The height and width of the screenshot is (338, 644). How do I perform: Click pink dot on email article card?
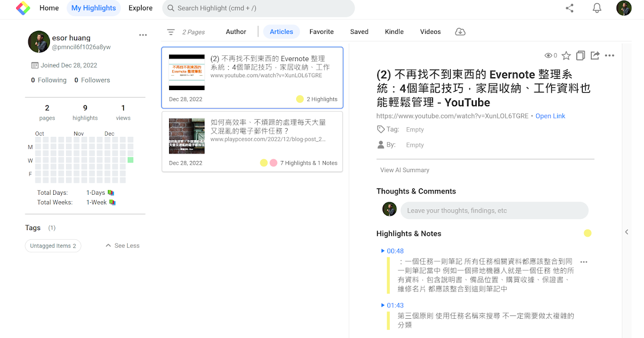click(x=273, y=163)
